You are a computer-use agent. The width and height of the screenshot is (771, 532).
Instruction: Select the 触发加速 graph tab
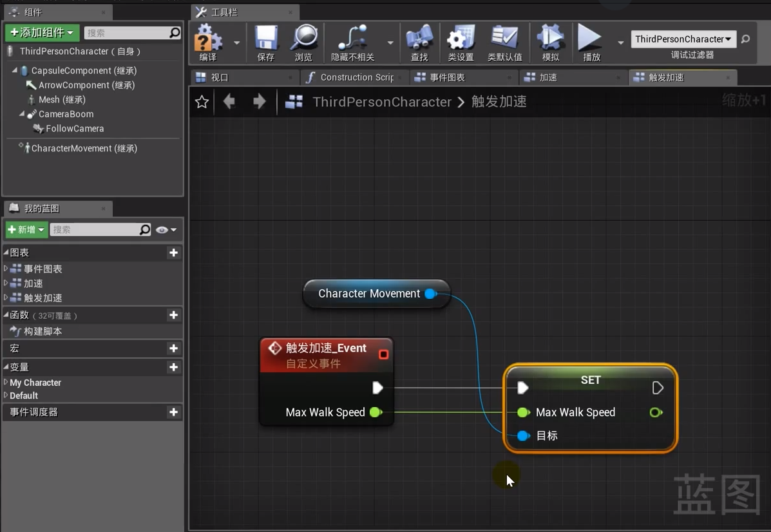683,77
